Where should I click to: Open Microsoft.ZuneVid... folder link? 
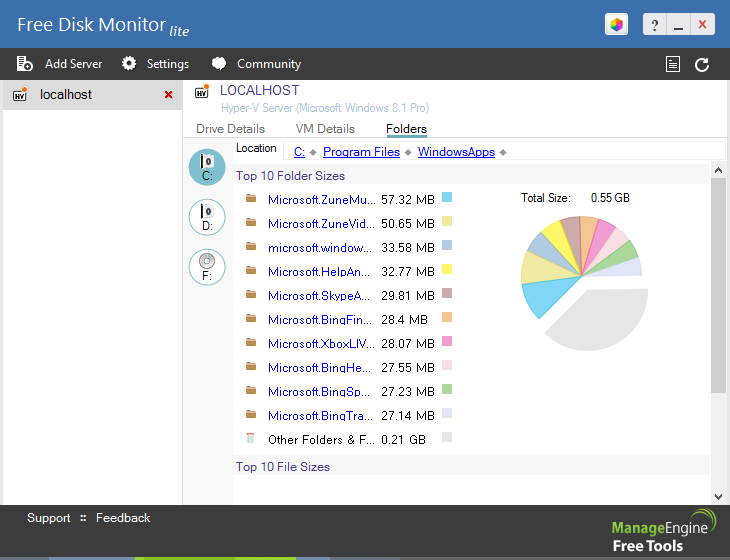click(321, 224)
